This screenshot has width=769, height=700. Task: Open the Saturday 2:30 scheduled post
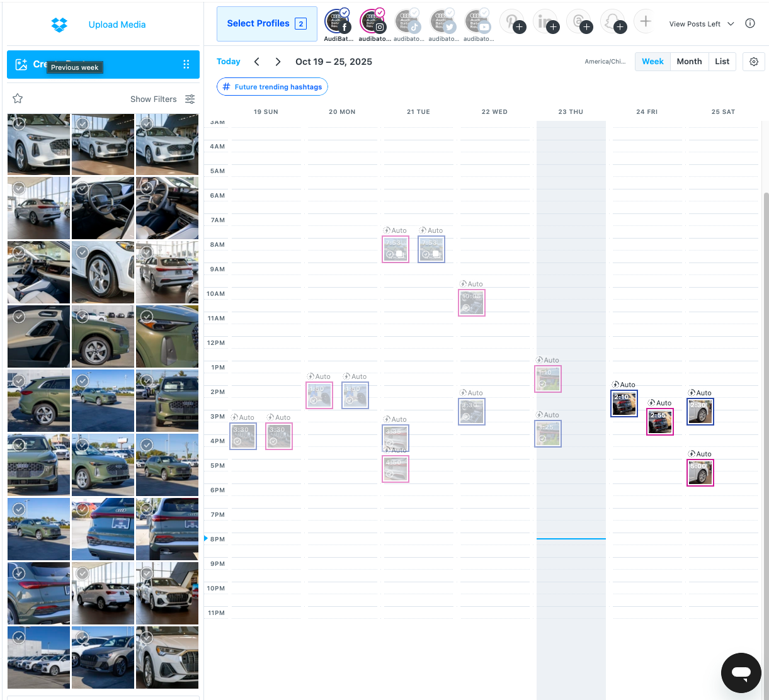point(700,412)
